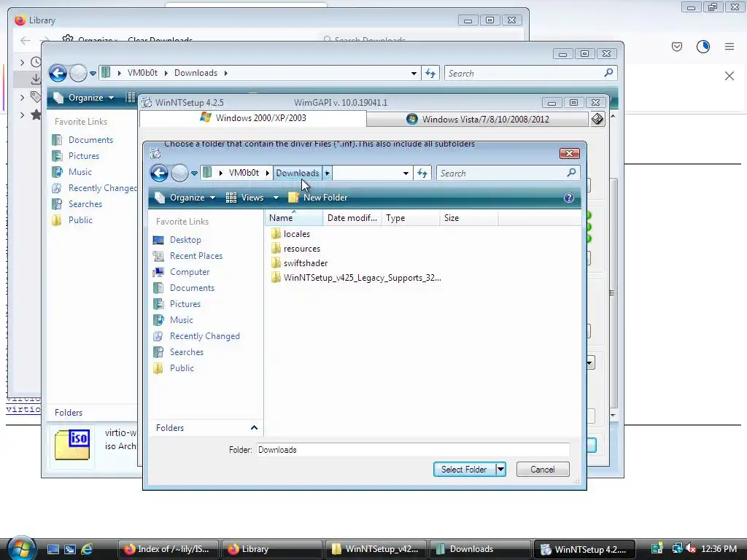
Task: Select WinNTSetup_v425_Legacy_Supports_32 folder
Action: 356,278
